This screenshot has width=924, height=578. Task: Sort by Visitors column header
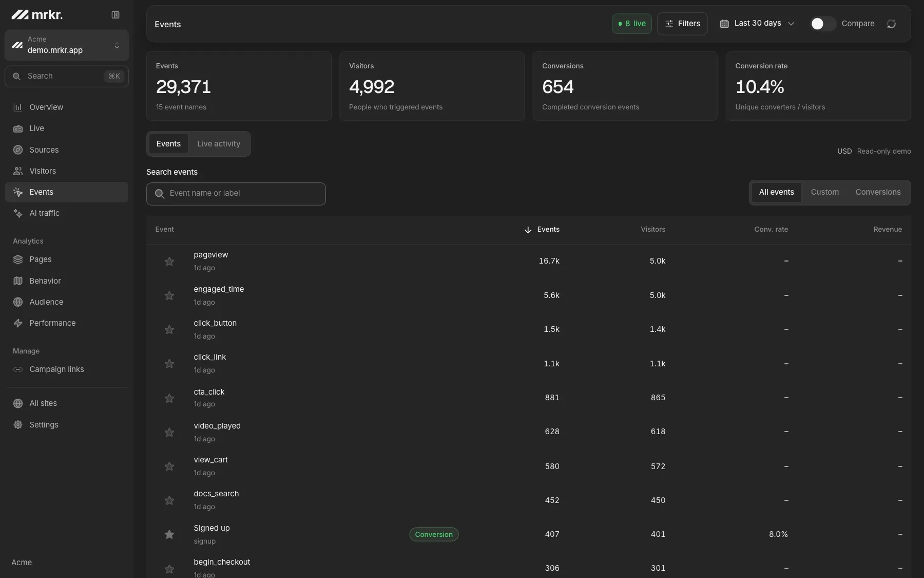click(653, 230)
